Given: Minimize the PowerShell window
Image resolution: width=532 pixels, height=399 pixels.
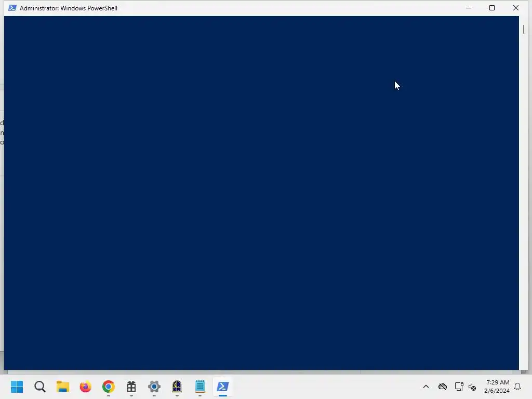Looking at the screenshot, I should pyautogui.click(x=469, y=8).
